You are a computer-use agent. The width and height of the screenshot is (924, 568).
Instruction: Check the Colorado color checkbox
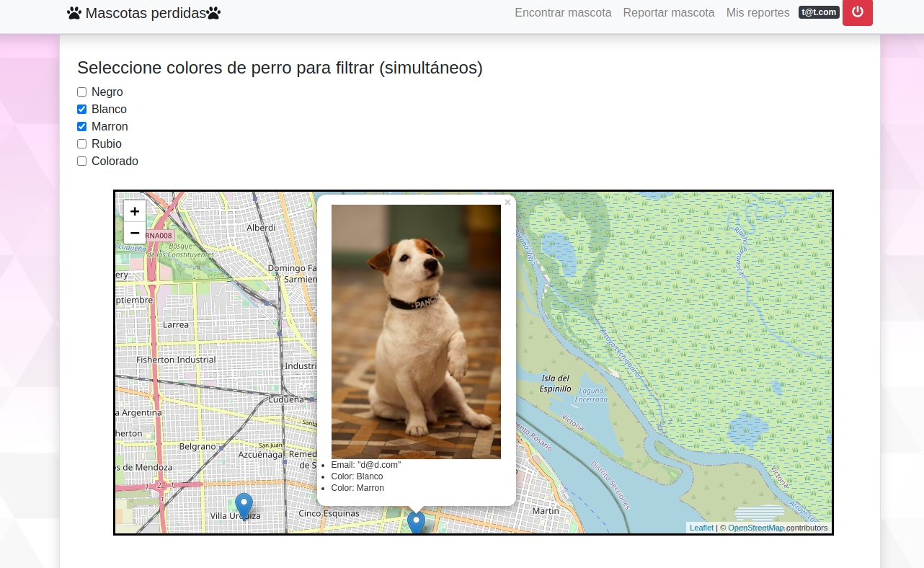(82, 161)
